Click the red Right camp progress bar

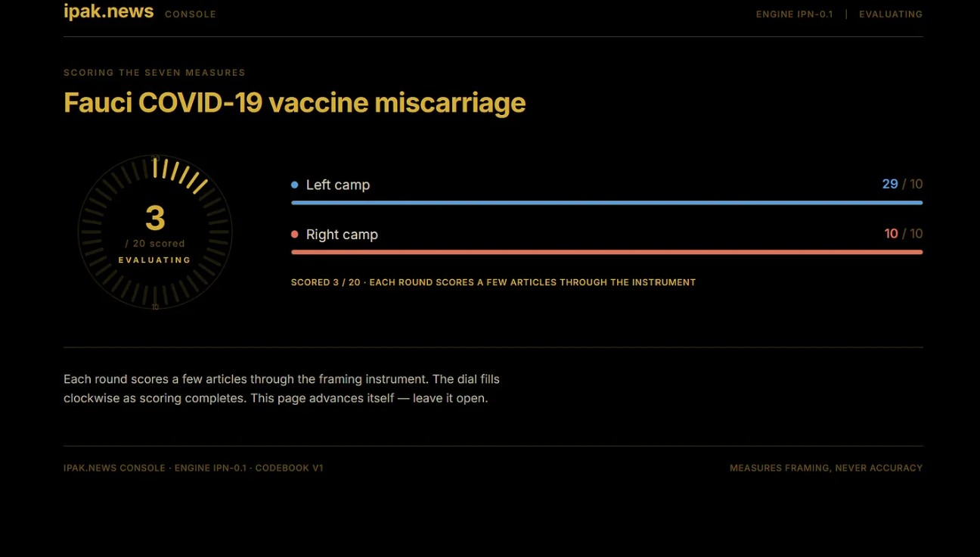(x=606, y=252)
